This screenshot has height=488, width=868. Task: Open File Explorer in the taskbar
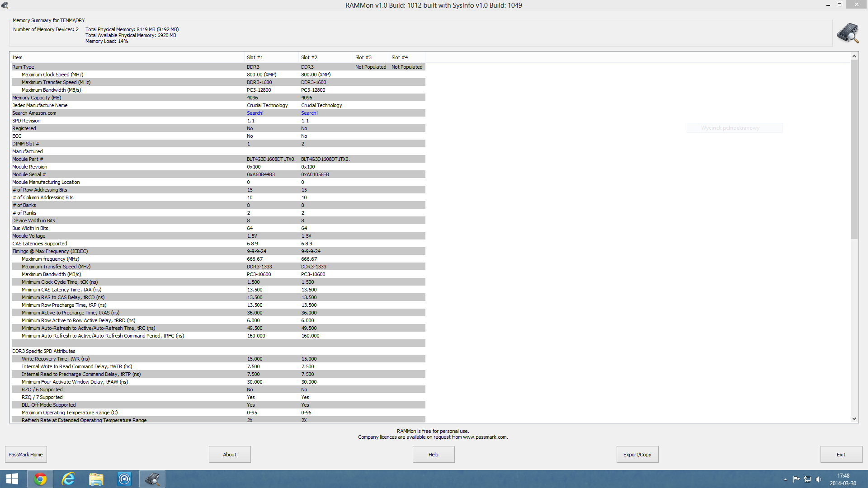(96, 479)
